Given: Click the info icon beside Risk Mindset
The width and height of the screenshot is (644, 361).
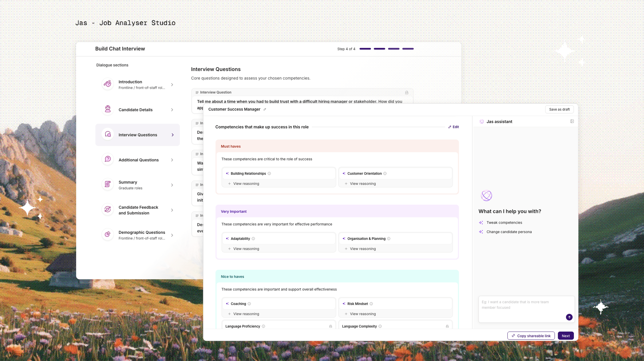Looking at the screenshot, I should pos(371,304).
